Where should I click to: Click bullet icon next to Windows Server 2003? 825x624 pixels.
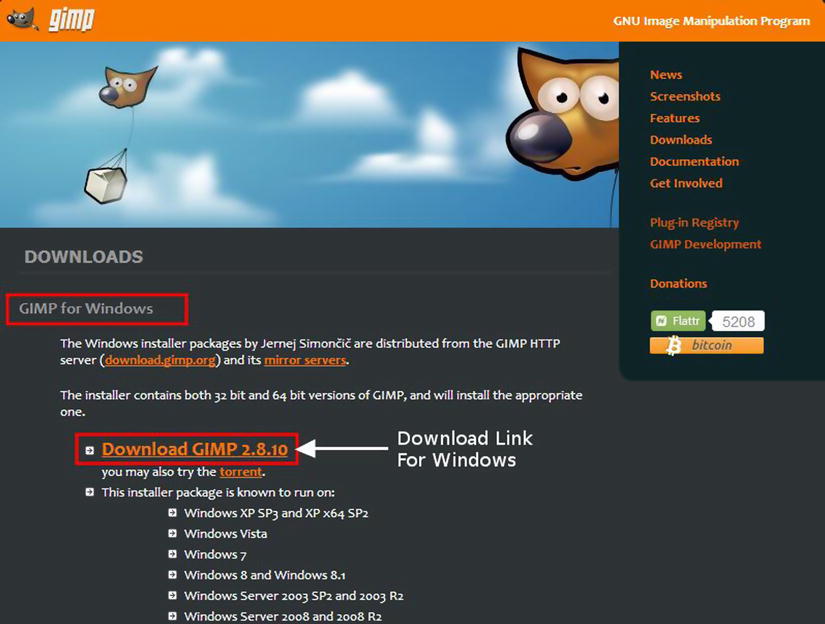coord(173,595)
